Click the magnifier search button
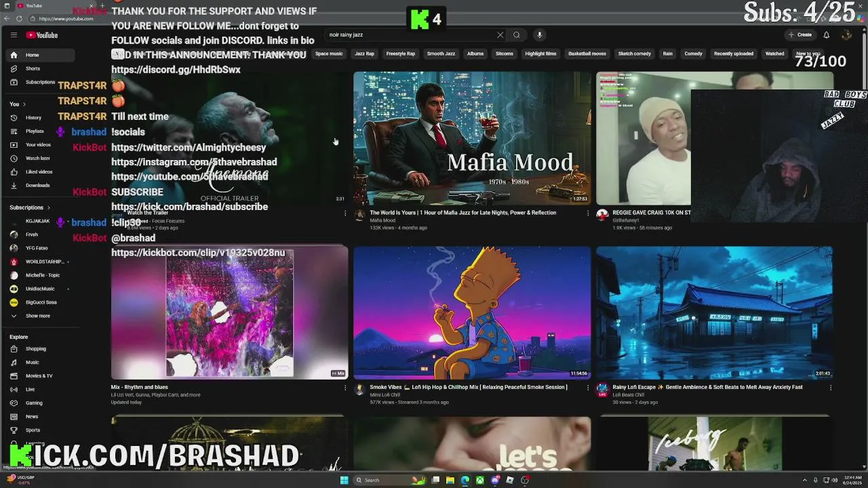This screenshot has width=868, height=488. [x=517, y=35]
